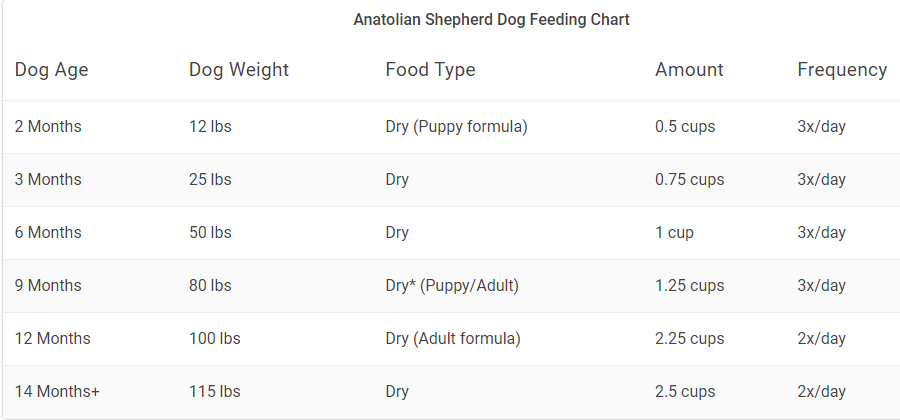Select the 2 Months age cell
900x420 pixels.
[48, 127]
